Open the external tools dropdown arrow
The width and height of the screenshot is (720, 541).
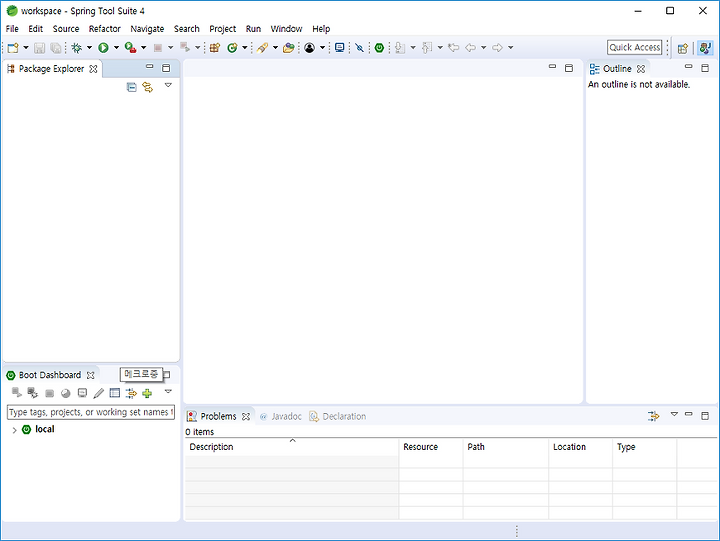(x=143, y=47)
